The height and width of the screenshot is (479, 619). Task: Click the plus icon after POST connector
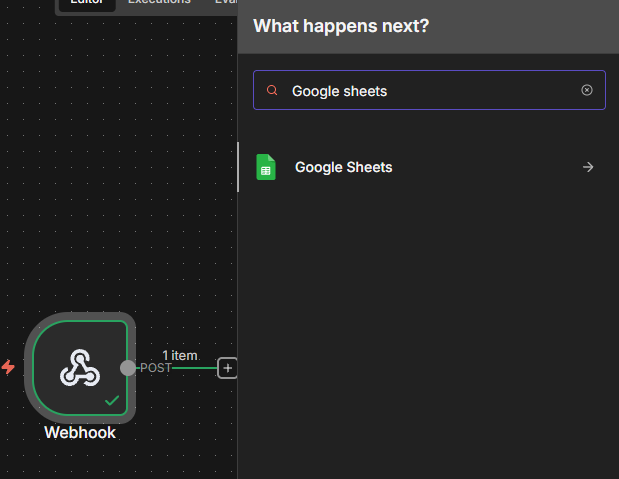[228, 368]
